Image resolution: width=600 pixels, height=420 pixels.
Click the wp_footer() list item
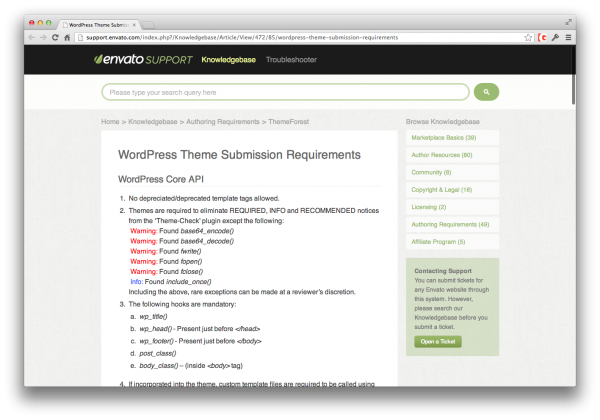(x=201, y=341)
